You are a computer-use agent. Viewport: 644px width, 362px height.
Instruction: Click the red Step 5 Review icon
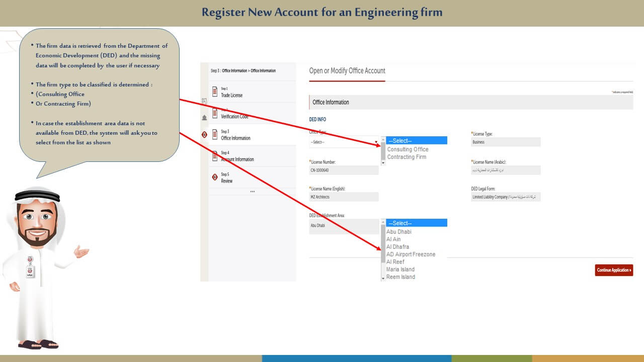pyautogui.click(x=215, y=177)
